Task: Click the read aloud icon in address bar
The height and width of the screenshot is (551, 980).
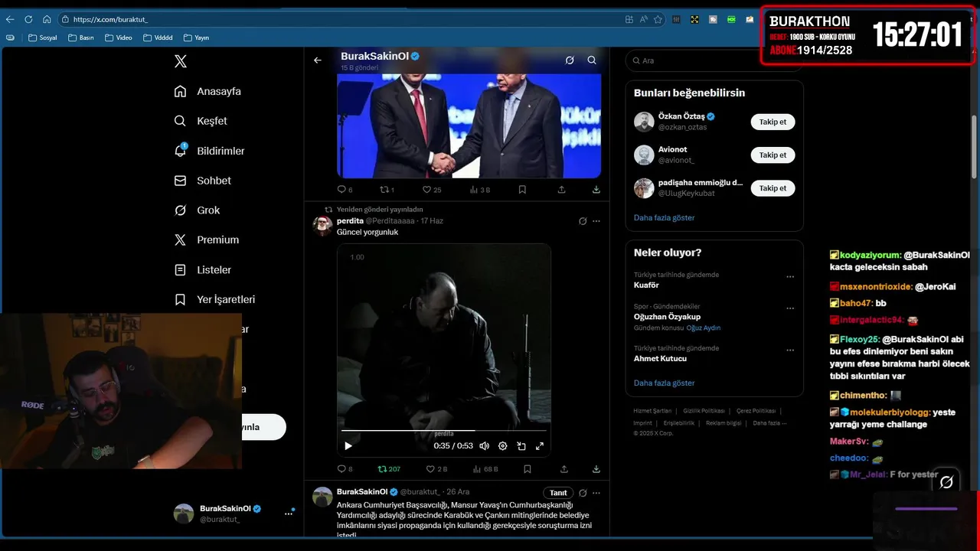Action: coord(643,19)
